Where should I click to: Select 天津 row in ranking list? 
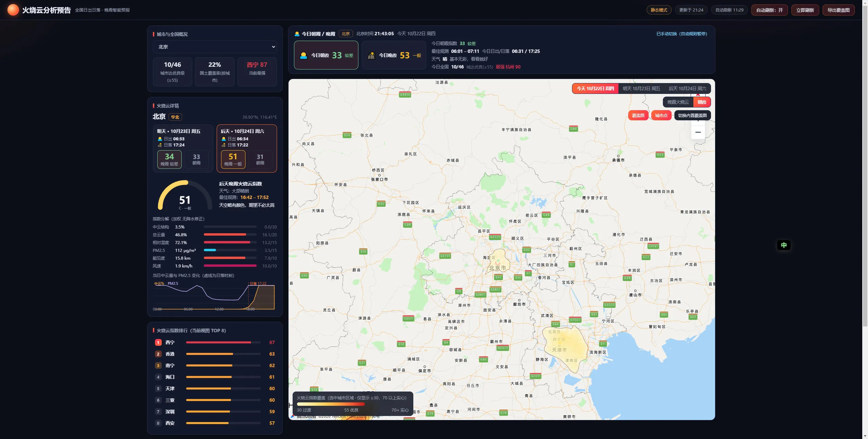215,388
